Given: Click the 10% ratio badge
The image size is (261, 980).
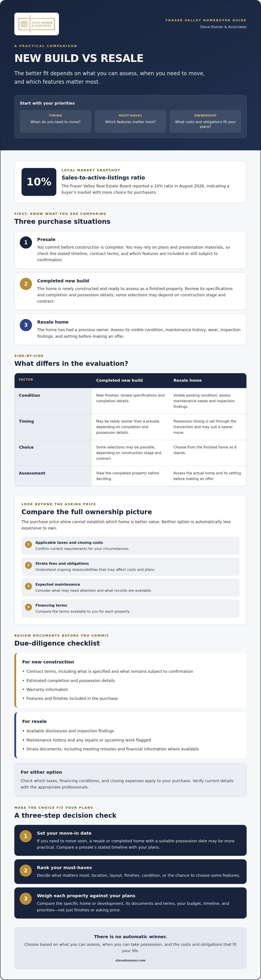Looking at the screenshot, I should pyautogui.click(x=39, y=182).
